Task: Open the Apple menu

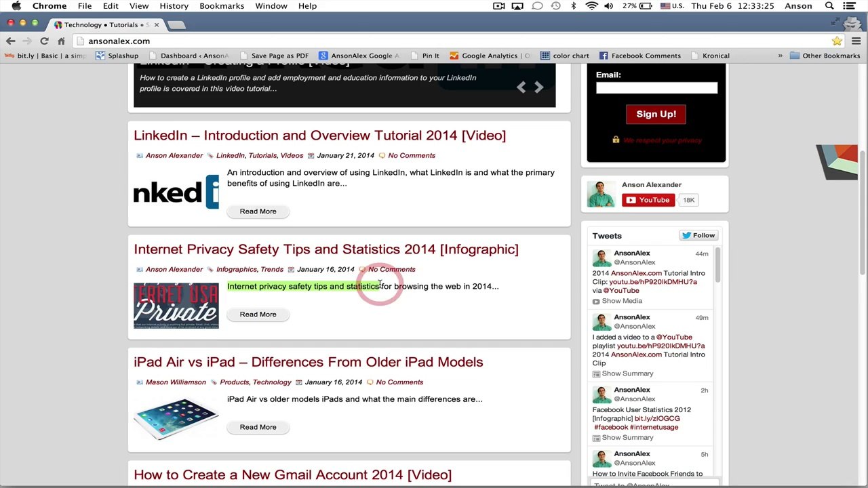Action: (16, 6)
